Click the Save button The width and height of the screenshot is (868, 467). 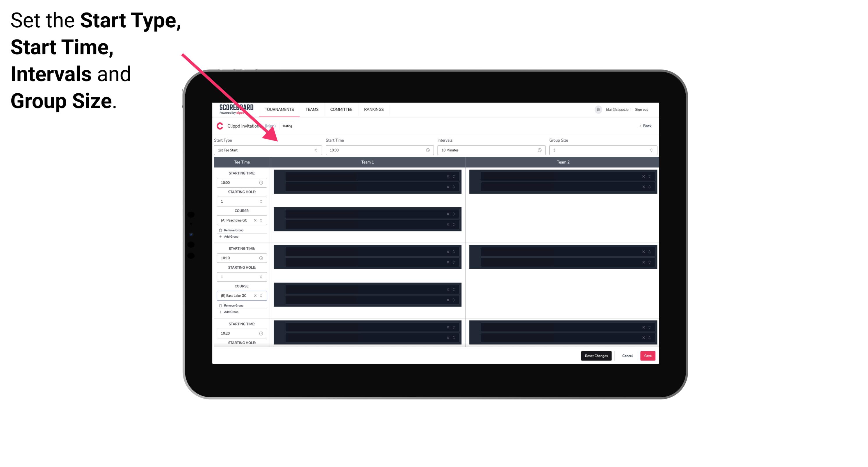pos(648,356)
